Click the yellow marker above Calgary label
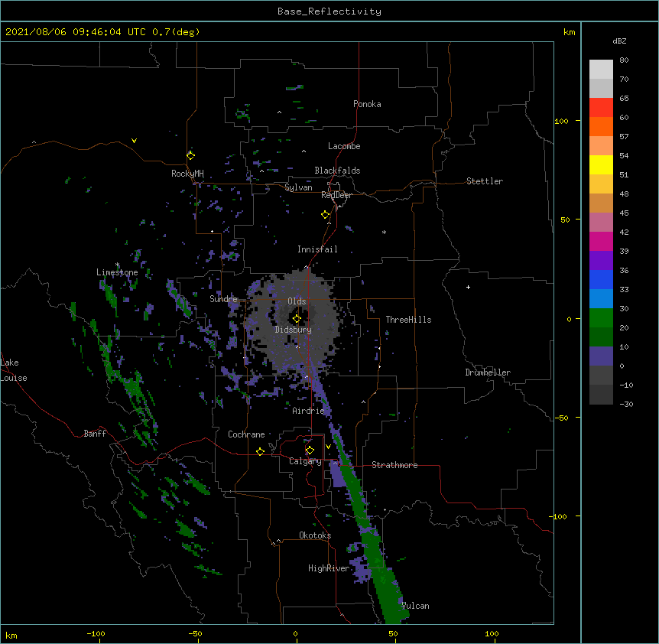Image resolution: width=659 pixels, height=644 pixels. pyautogui.click(x=310, y=450)
